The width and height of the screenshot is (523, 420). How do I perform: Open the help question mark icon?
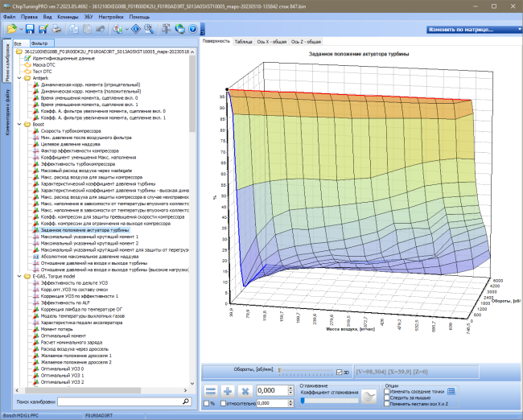click(x=193, y=29)
